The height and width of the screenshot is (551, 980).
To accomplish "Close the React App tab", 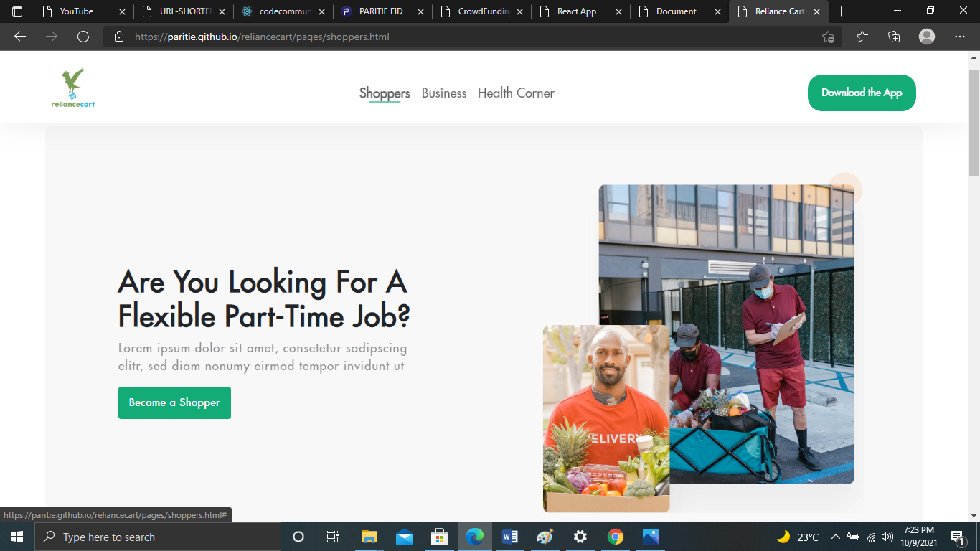I will click(x=618, y=11).
